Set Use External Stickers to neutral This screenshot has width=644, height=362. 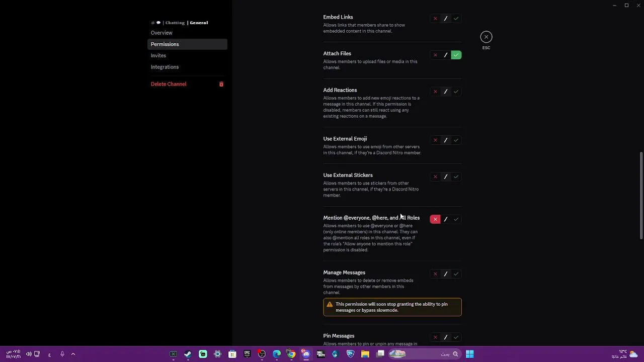coord(446,176)
